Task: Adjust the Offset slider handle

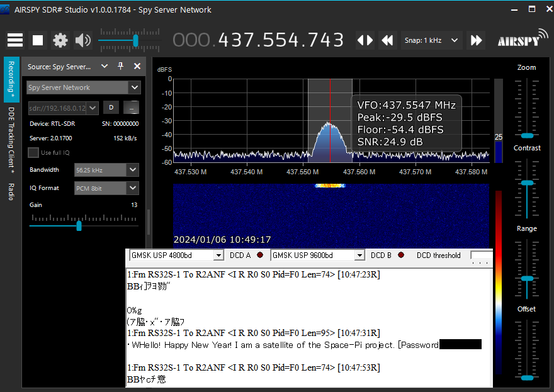Action: pos(527,378)
